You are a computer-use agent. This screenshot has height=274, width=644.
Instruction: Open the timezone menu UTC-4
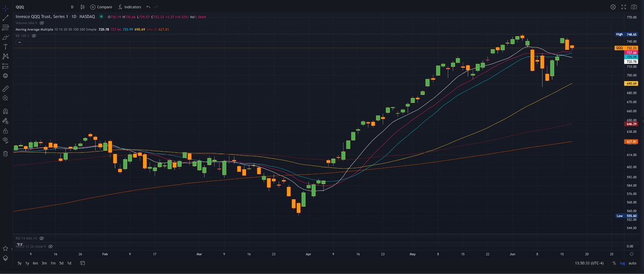click(589, 263)
